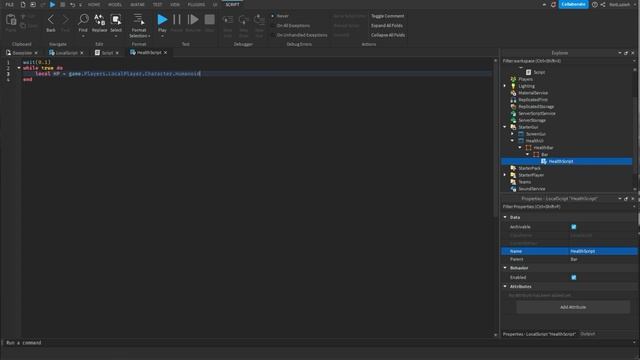Click the share icon near Collaborate
Image resolution: width=640 pixels, height=360 pixels.
[x=603, y=4]
